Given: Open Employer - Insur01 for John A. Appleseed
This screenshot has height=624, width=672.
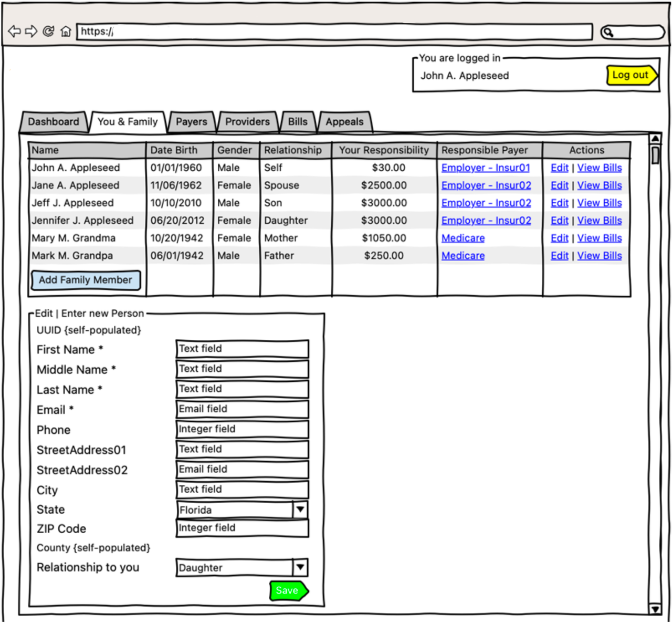Looking at the screenshot, I should [485, 168].
